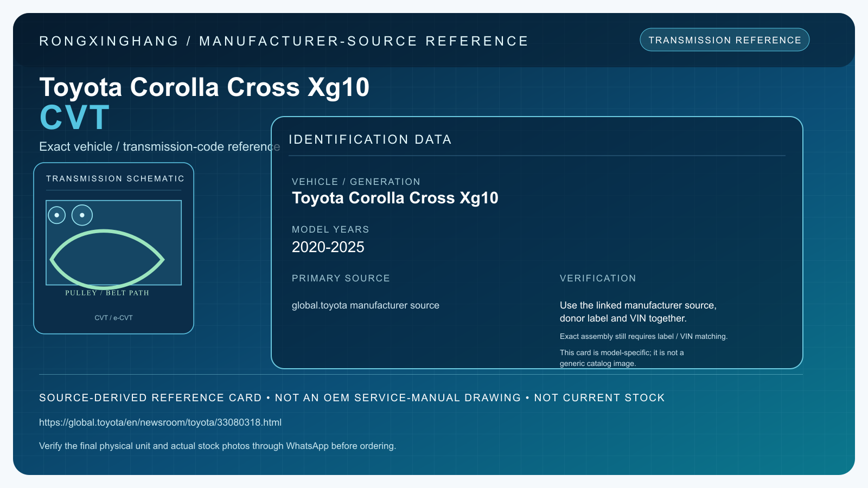This screenshot has height=488, width=868.
Task: Click 'This card is model-specific' note
Action: coord(622,358)
